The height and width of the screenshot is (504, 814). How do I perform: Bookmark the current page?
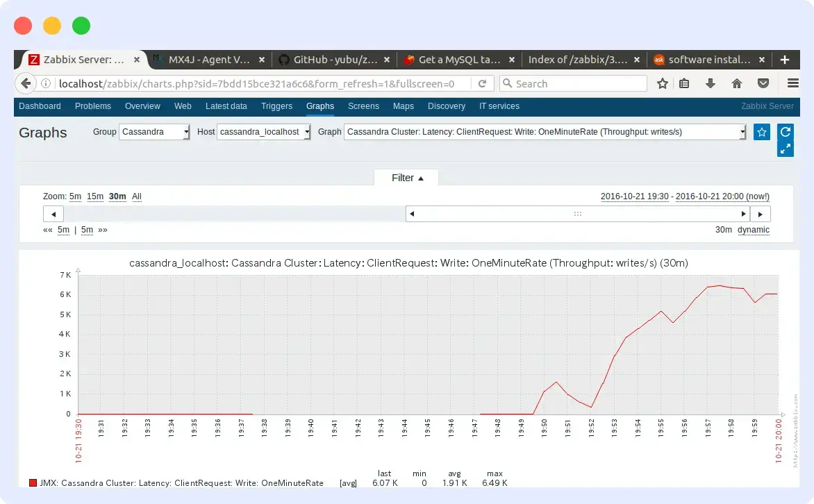pos(662,83)
